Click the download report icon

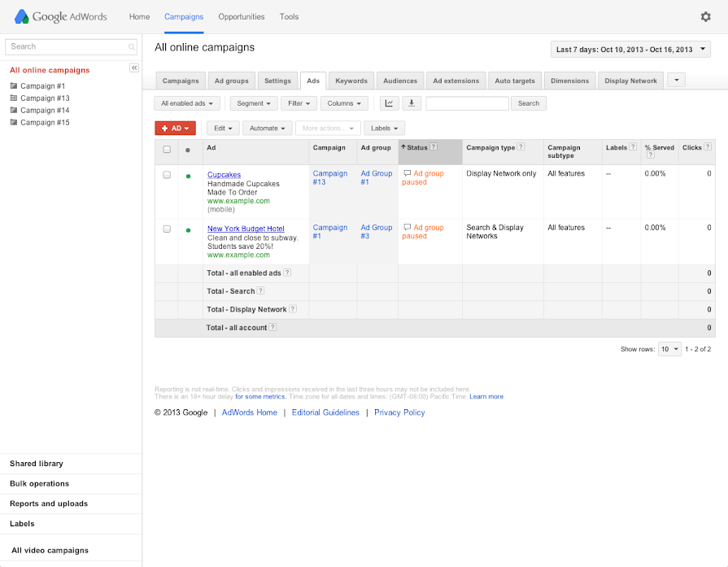click(x=412, y=103)
